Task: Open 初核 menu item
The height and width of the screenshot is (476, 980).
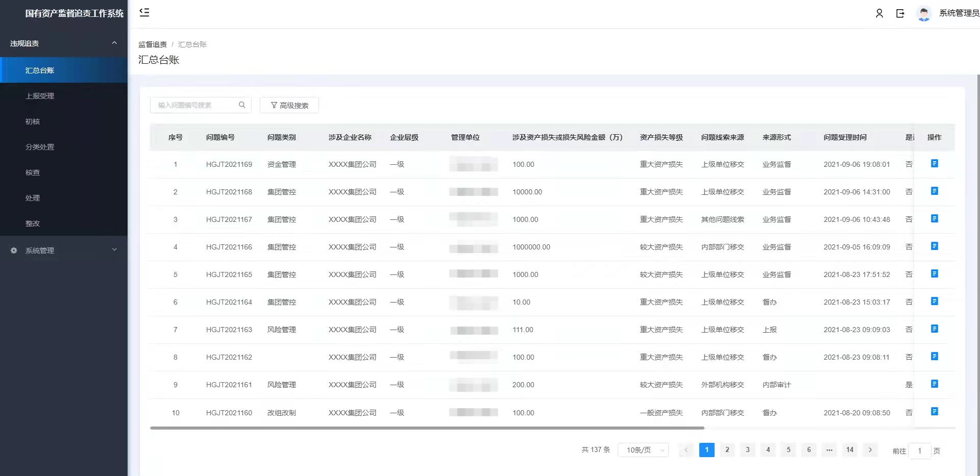Action: (x=64, y=121)
